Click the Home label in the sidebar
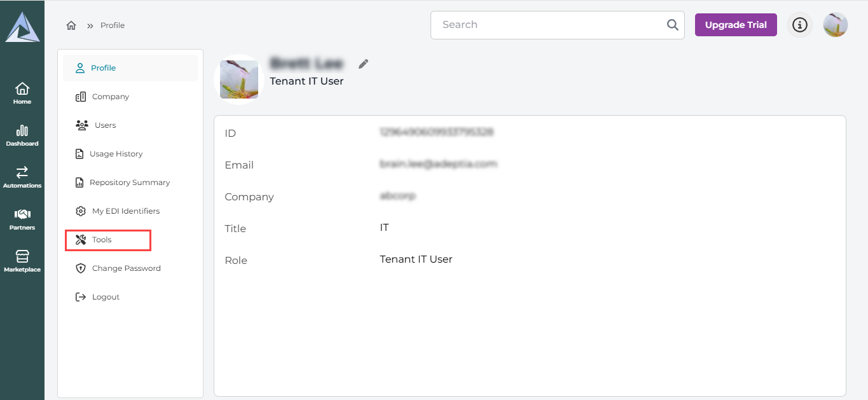The height and width of the screenshot is (400, 868). (x=22, y=102)
